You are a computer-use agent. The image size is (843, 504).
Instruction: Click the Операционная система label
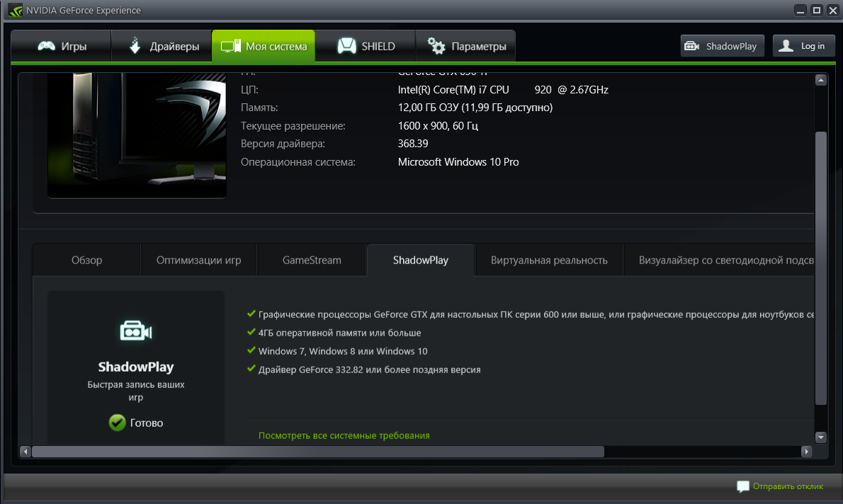(x=298, y=161)
